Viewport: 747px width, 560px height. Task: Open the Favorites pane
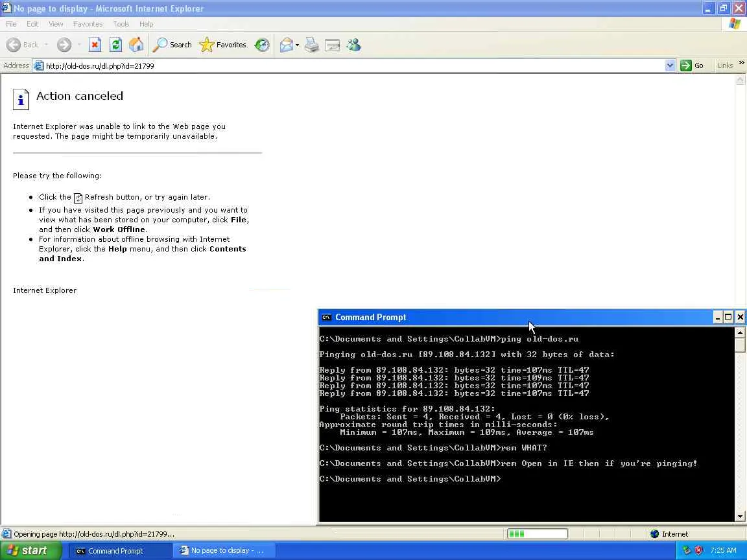click(222, 45)
